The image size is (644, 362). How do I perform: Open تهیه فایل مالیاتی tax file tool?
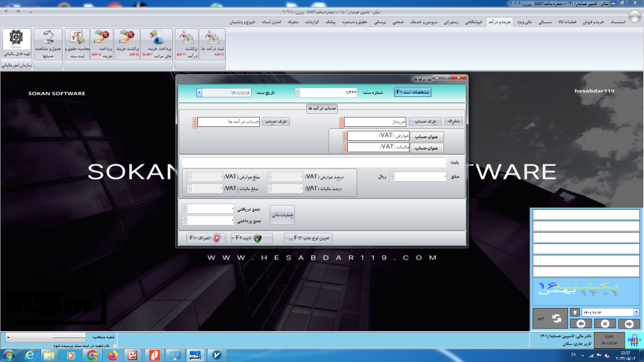[16, 44]
